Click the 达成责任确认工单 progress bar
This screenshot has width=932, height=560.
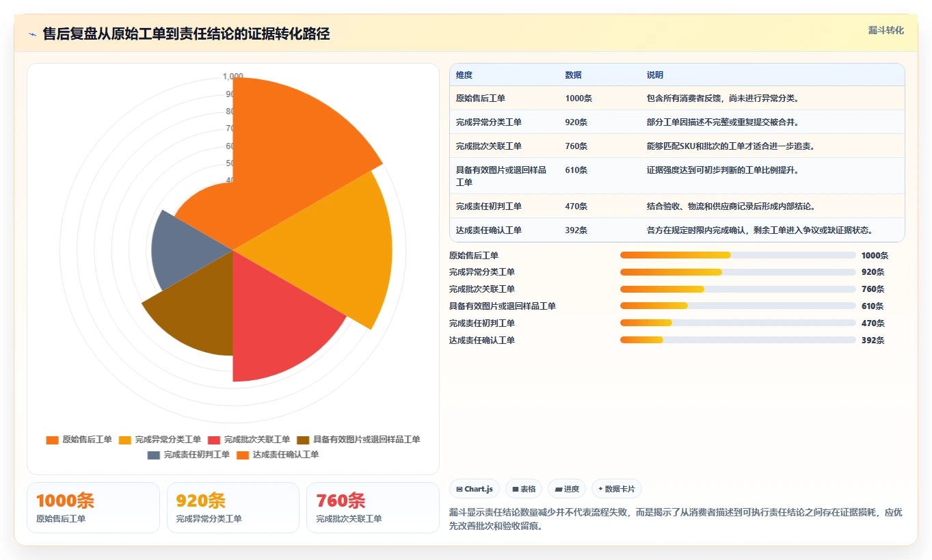click(738, 341)
